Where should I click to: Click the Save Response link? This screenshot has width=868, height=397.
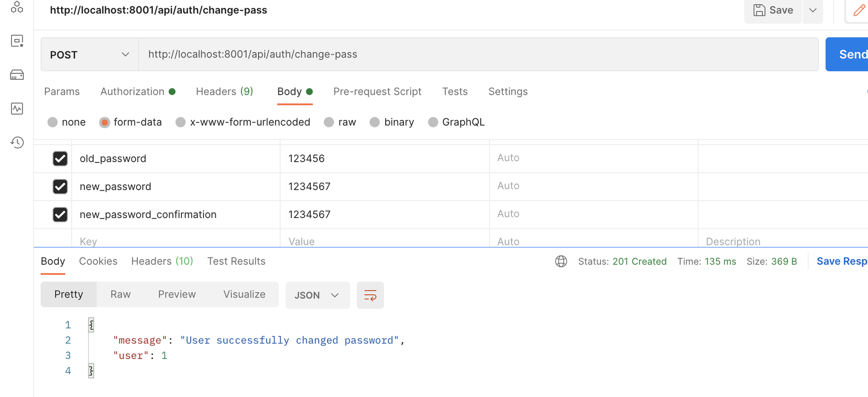841,262
